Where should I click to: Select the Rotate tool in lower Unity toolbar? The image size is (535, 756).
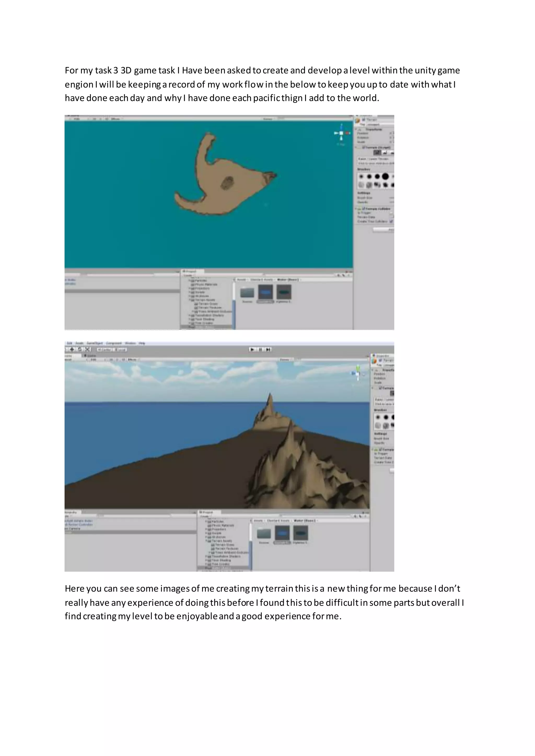click(x=80, y=349)
